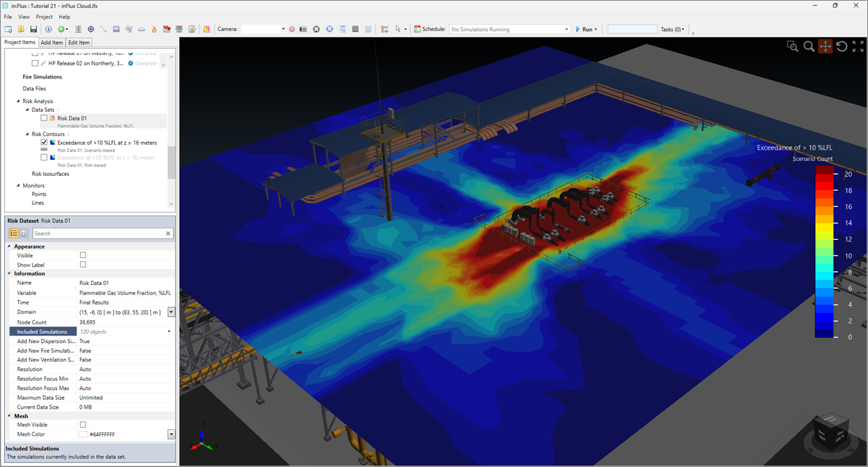Click the Mesh Color swatch
Image resolution: width=868 pixels, height=467 pixels.
pyautogui.click(x=83, y=435)
